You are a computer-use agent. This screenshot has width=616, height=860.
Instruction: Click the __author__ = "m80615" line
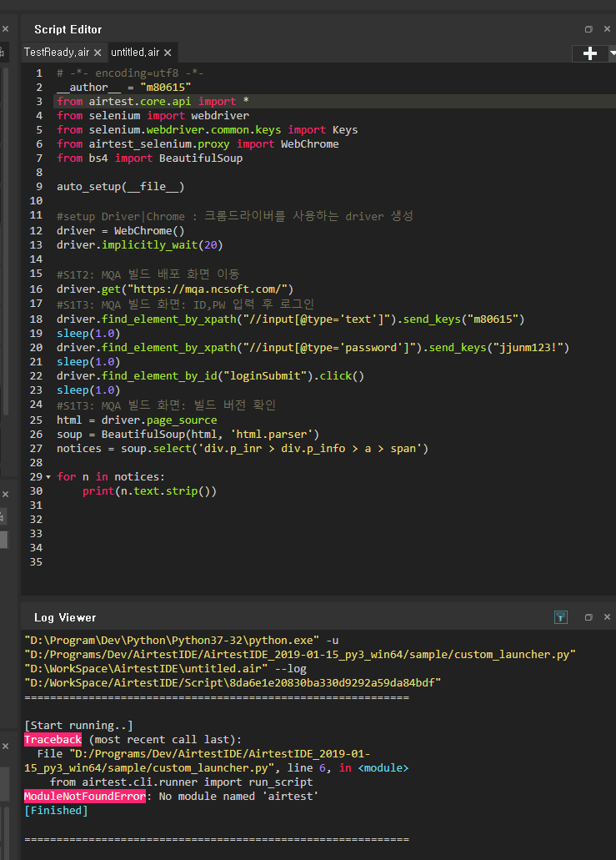pyautogui.click(x=124, y=88)
